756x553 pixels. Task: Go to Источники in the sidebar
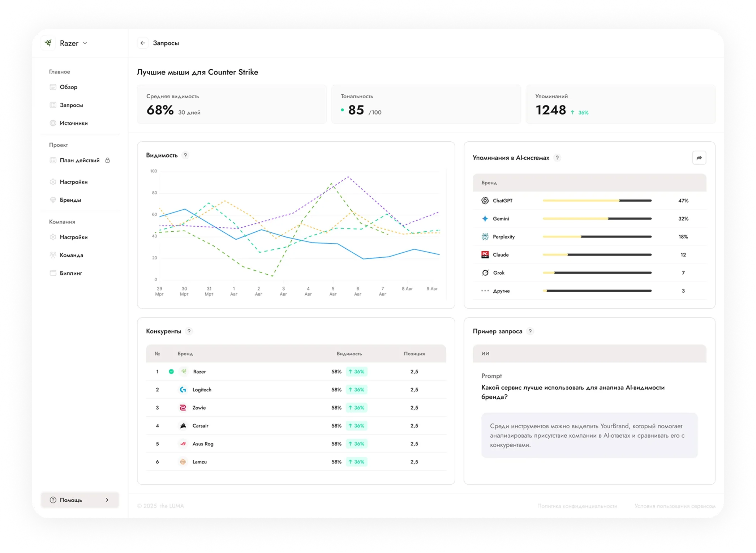pyautogui.click(x=73, y=123)
